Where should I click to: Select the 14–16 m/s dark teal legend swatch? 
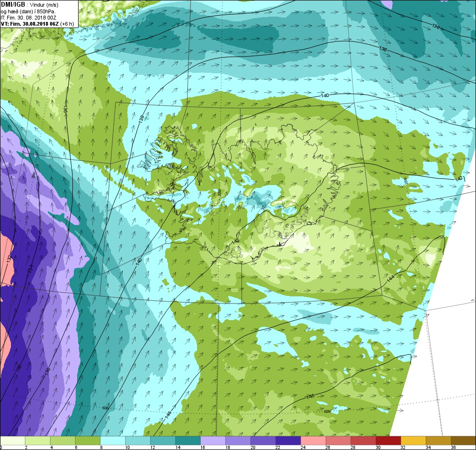point(188,440)
